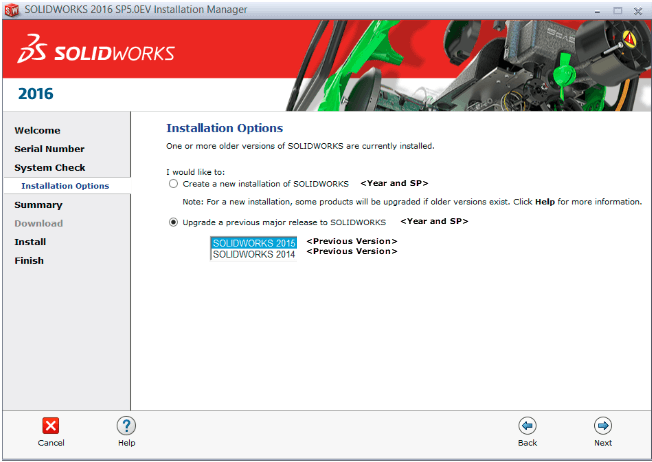Click the red Cancel X icon

[51, 426]
